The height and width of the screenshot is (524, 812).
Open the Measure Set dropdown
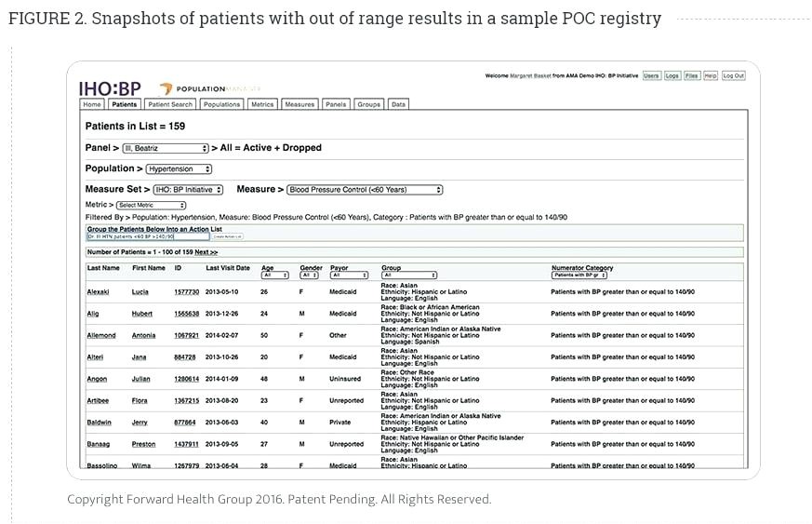click(x=188, y=190)
